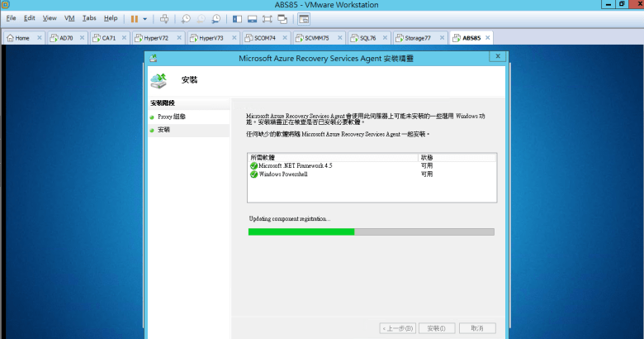The image size is (644, 339).
Task: Open the View menu
Action: pyautogui.click(x=50, y=18)
